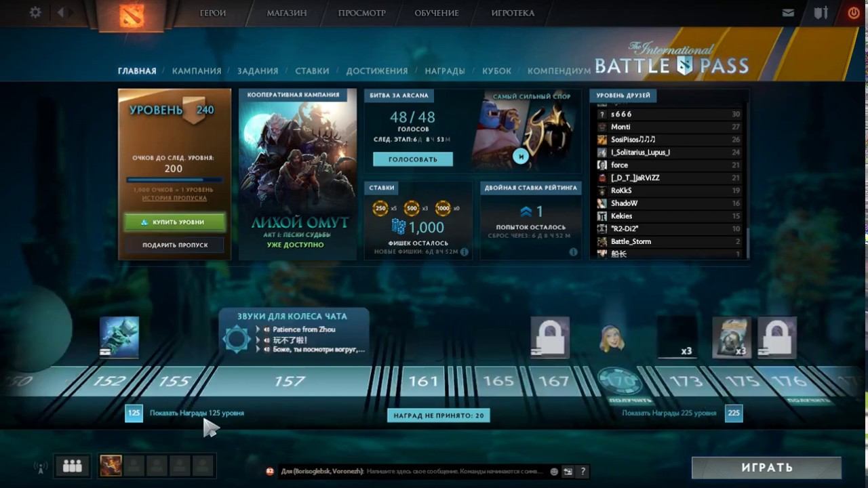This screenshot has height=488, width=868.
Task: Click the red 82 notification badge
Action: click(270, 471)
